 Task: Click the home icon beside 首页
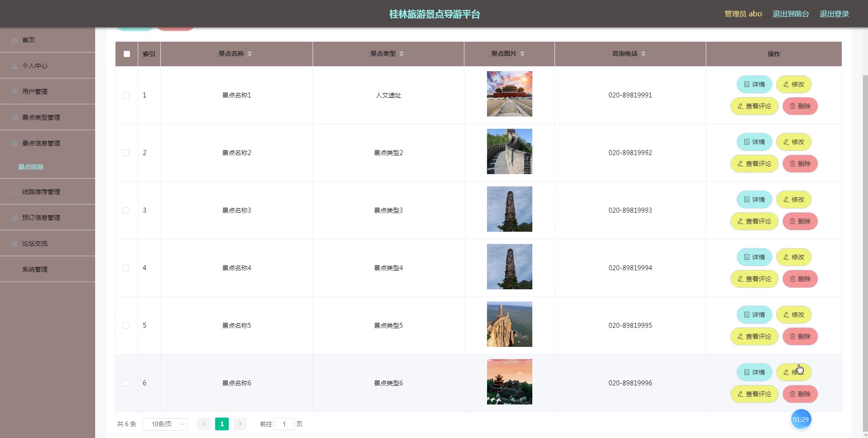coord(14,40)
